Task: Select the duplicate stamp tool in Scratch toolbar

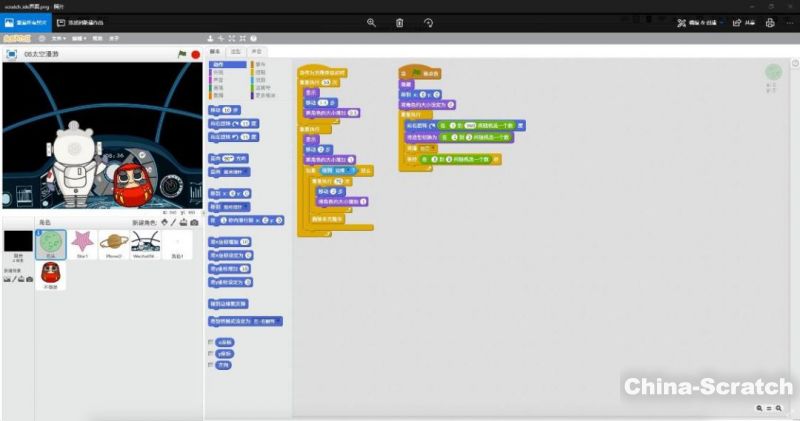Action: (x=210, y=38)
